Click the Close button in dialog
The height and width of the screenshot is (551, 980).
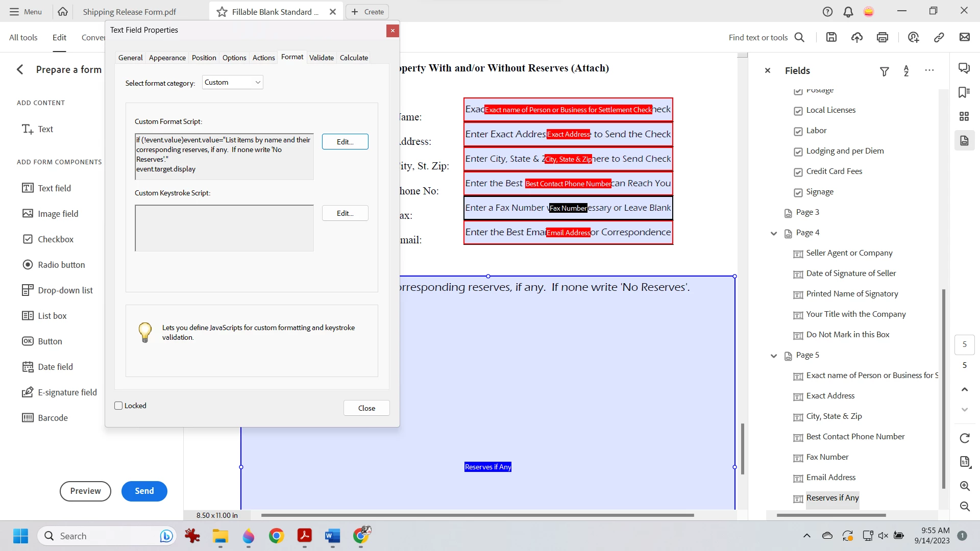[x=366, y=408]
